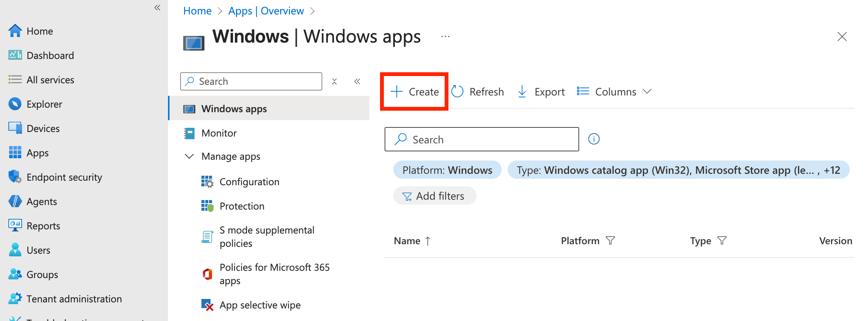
Task: Click the Configuration grid-gear icon
Action: pyautogui.click(x=207, y=182)
